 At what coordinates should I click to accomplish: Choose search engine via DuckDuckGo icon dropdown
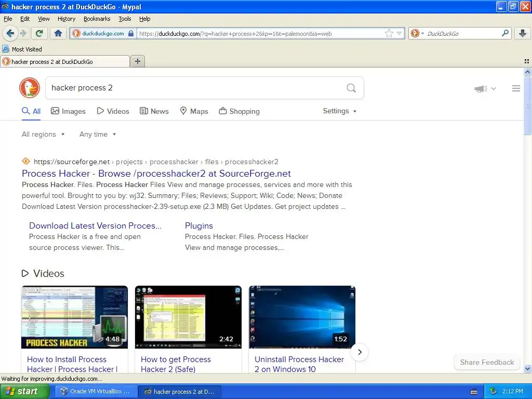tap(417, 33)
